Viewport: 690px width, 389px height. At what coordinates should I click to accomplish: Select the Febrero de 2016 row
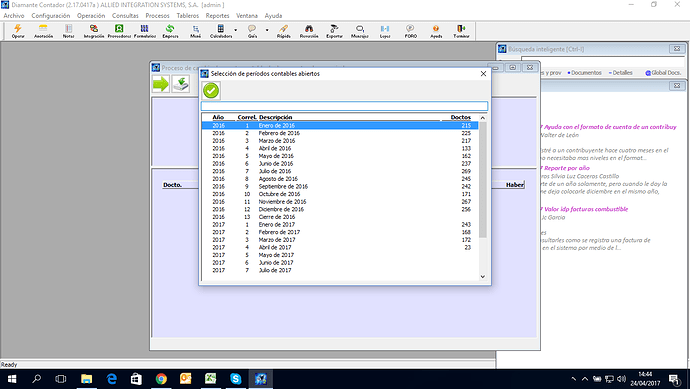point(340,133)
